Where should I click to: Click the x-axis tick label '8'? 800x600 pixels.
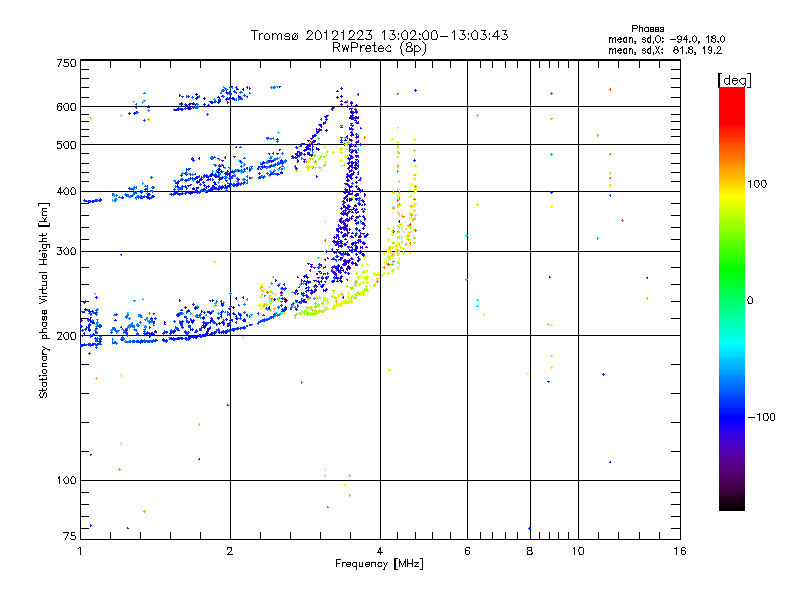[x=530, y=551]
